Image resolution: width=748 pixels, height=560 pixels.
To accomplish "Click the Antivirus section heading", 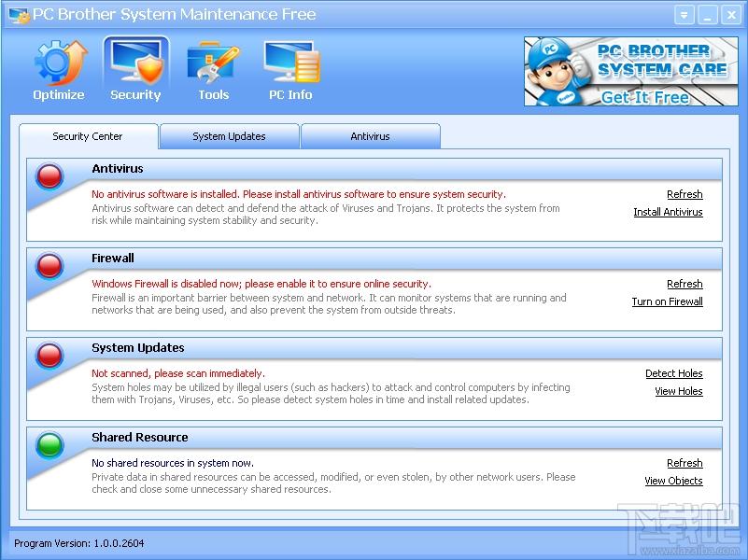I will (118, 169).
